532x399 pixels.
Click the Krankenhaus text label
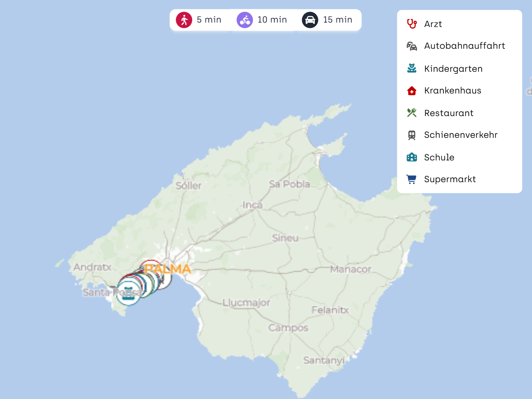[453, 91]
